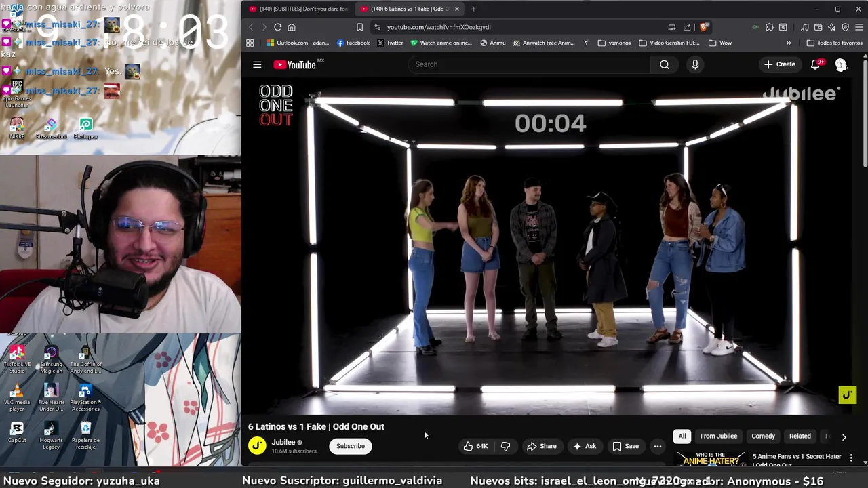Open the TikTok LIVE Studio desktop shortcut
This screenshot has width=868, height=488.
(17, 360)
